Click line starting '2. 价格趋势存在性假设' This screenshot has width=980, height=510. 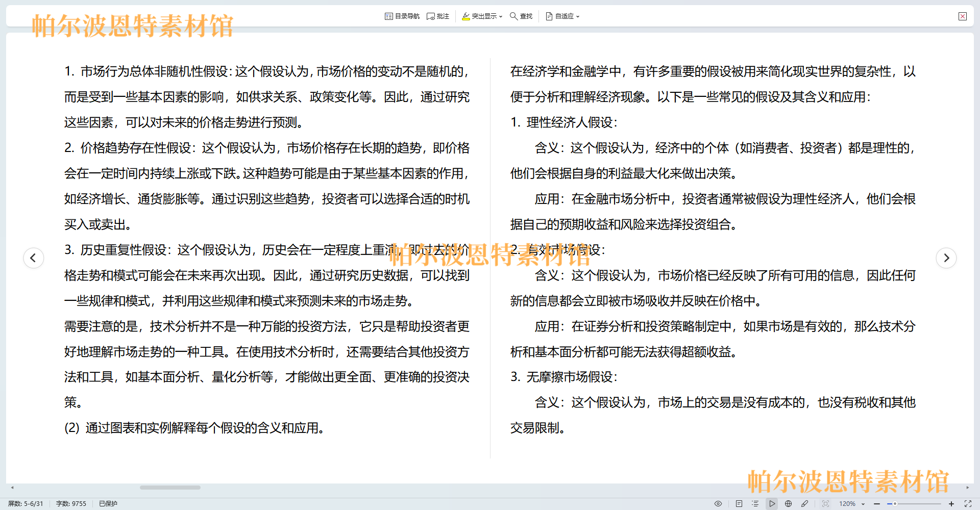click(x=267, y=148)
